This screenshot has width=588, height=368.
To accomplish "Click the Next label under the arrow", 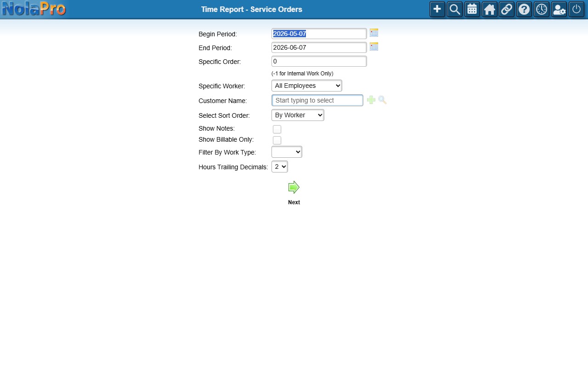I will (294, 202).
